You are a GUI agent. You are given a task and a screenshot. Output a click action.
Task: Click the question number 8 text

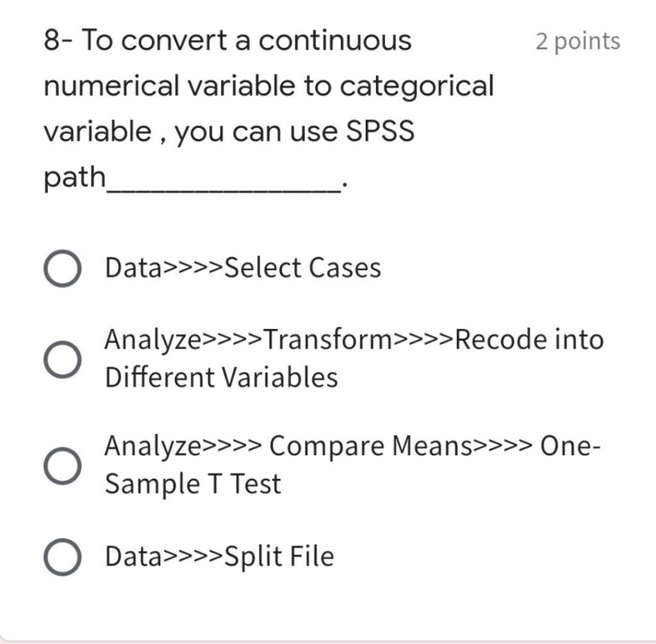tap(54, 40)
